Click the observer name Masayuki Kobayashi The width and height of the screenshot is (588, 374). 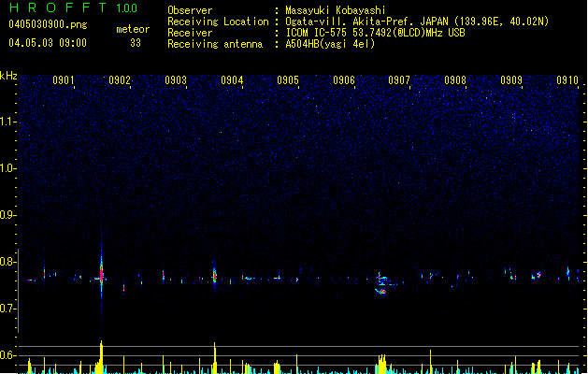click(x=336, y=10)
